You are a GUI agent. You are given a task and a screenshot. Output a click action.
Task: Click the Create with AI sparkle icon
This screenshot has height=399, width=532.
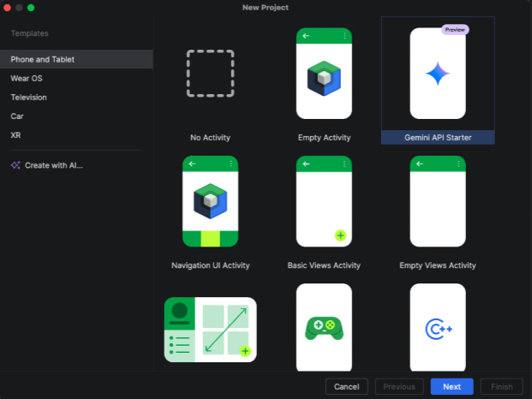[15, 165]
